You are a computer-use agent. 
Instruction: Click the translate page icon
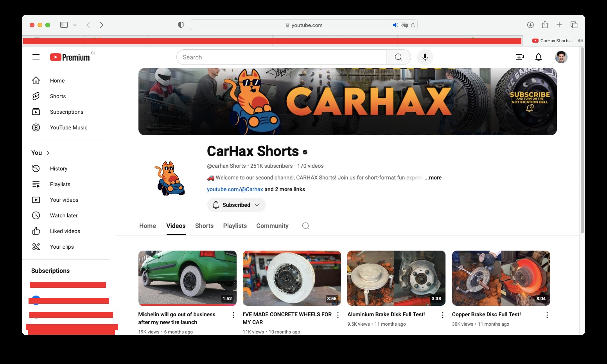click(x=404, y=25)
